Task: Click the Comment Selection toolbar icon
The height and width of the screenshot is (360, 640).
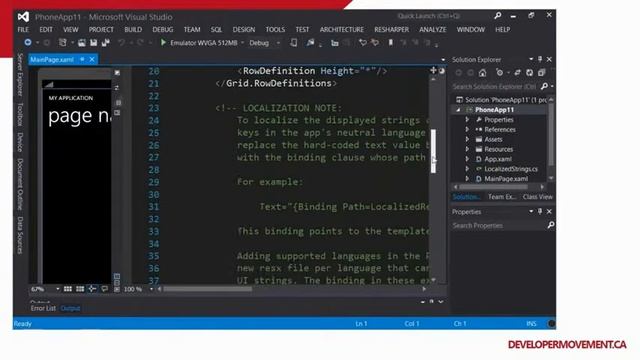Action: (362, 42)
